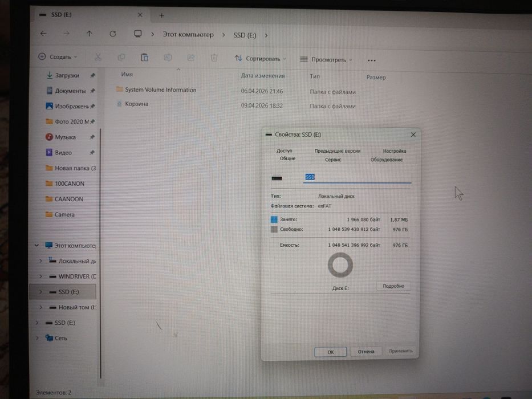The width and height of the screenshot is (532, 399).
Task: Click the Cut scissors icon
Action: point(98,57)
